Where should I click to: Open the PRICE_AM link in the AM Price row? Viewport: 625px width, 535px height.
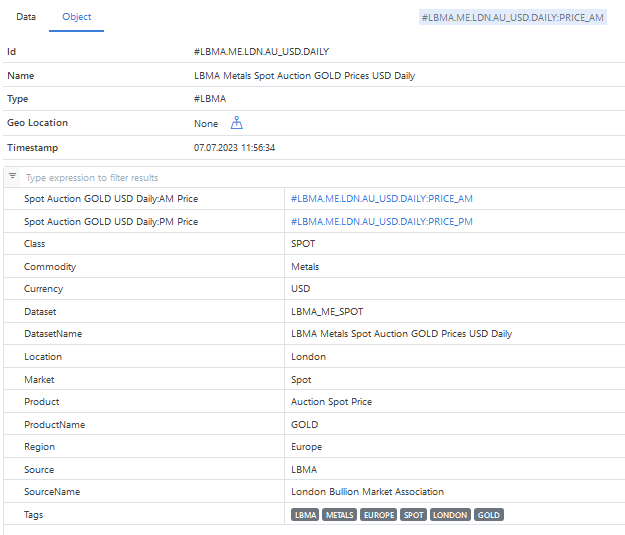[x=381, y=199]
